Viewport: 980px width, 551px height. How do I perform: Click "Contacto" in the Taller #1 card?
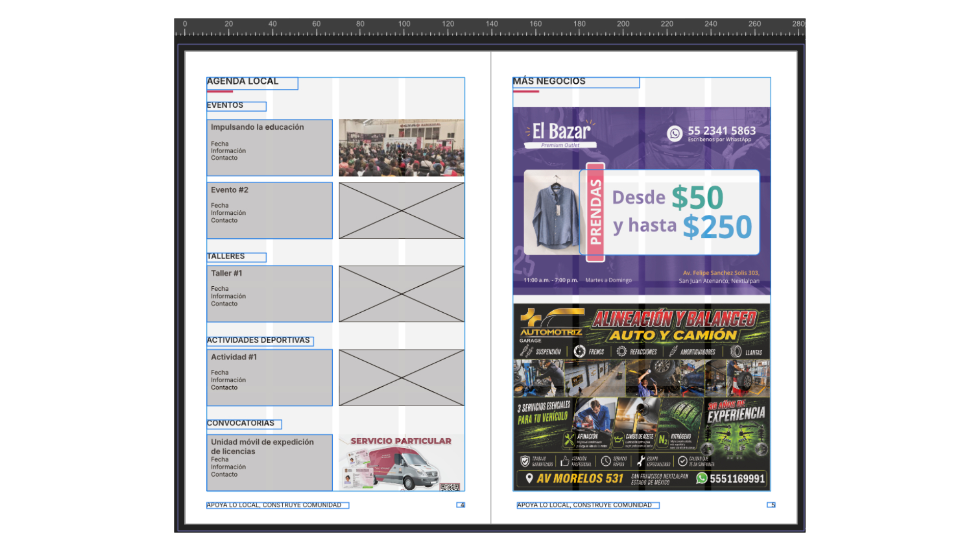tap(224, 304)
